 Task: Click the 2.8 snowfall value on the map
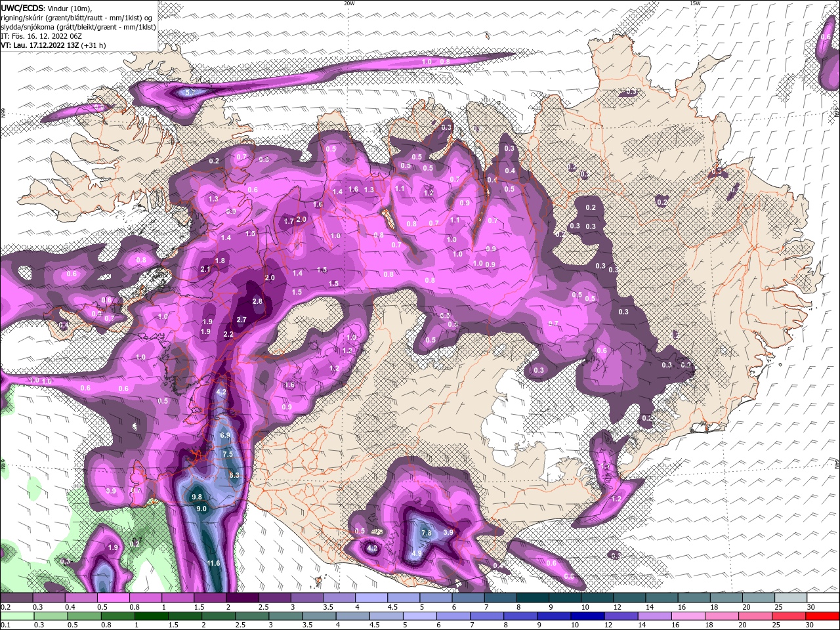[x=257, y=301]
